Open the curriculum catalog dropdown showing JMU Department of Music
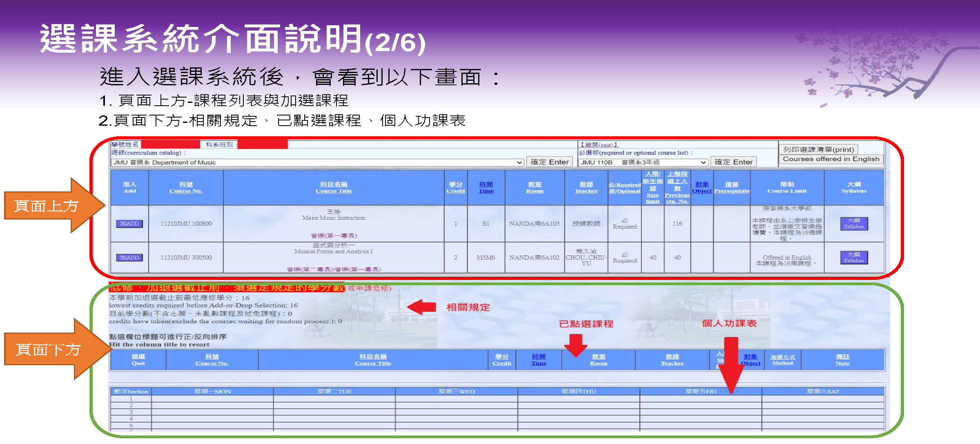Screen dimensions: 980x444 click(317, 162)
